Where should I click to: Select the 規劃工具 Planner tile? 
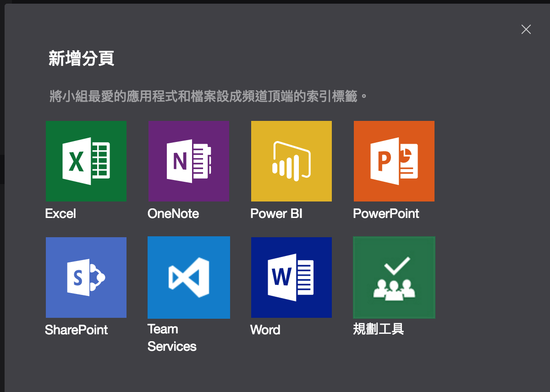click(394, 278)
